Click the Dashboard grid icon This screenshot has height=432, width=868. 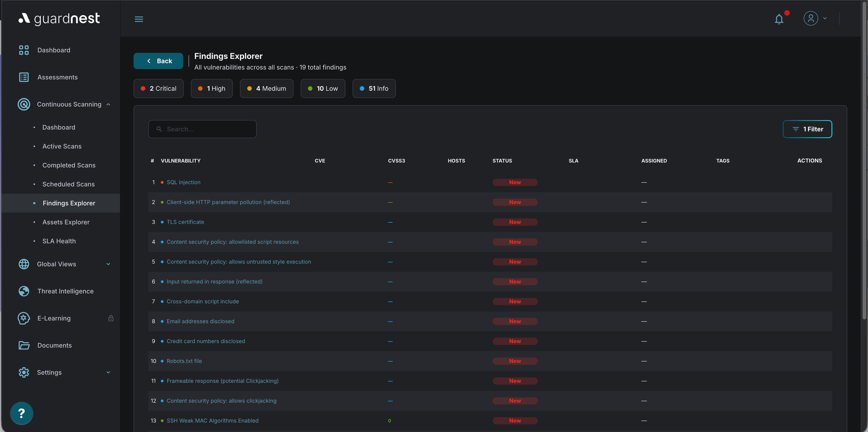point(24,50)
